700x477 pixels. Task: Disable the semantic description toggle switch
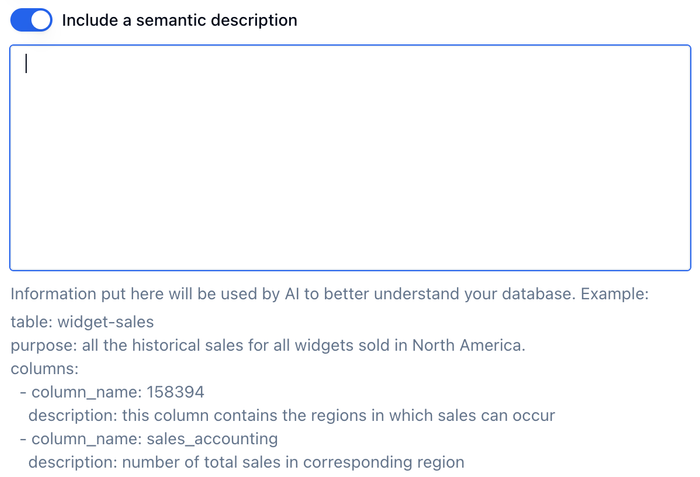(31, 20)
